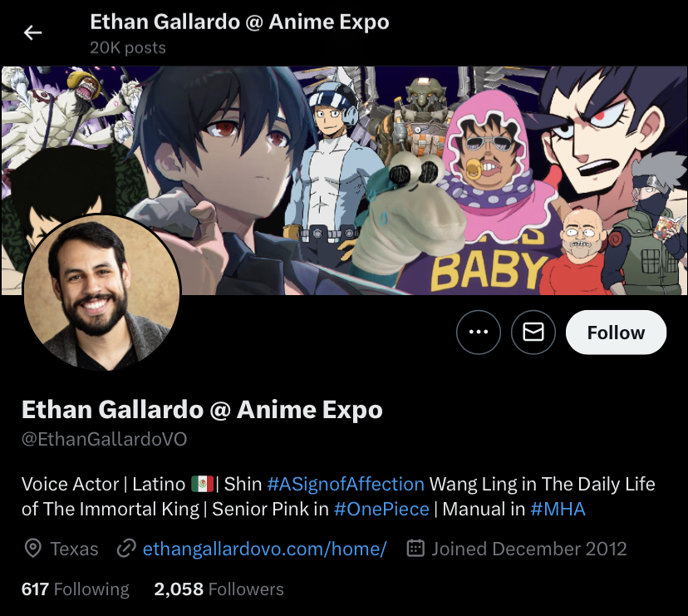Screen dimensions: 688x616
Task: Open the #MHA hashtag link
Action: coord(558,509)
